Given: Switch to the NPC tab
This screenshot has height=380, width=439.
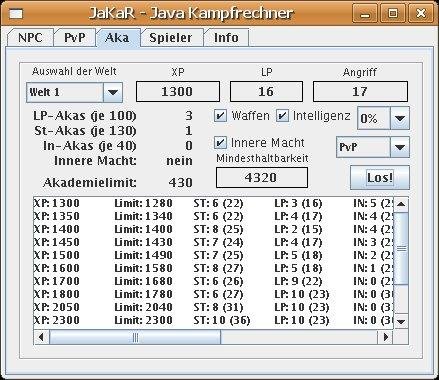Looking at the screenshot, I should pyautogui.click(x=30, y=38).
